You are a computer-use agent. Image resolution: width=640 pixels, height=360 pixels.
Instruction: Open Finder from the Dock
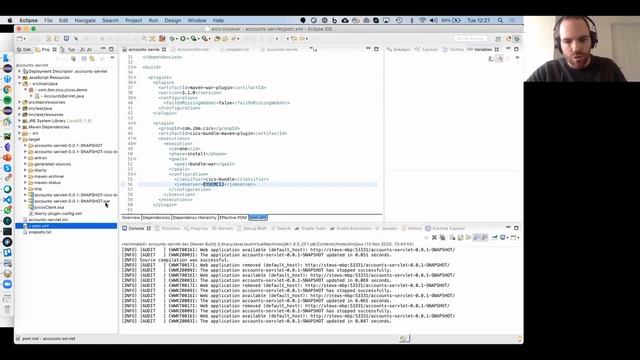[x=7, y=58]
